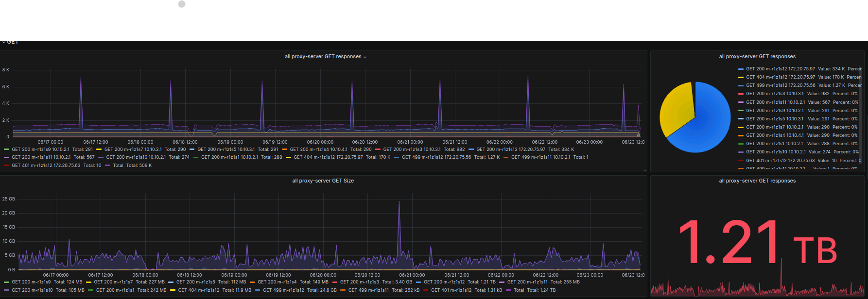
Task: Select legend entry 'GET 404 m-r1z1s12 Total: 170 K'
Action: (338, 157)
